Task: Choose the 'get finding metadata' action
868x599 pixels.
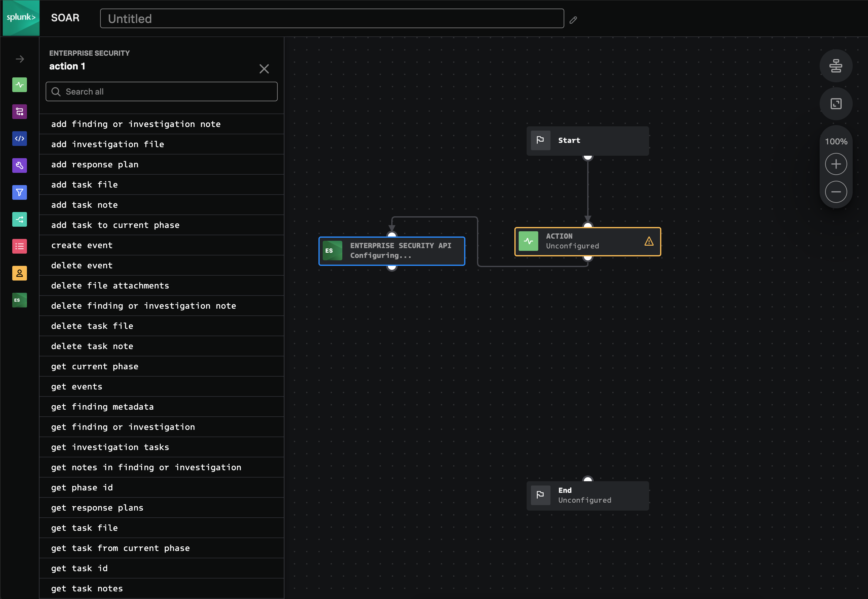Action: click(102, 407)
